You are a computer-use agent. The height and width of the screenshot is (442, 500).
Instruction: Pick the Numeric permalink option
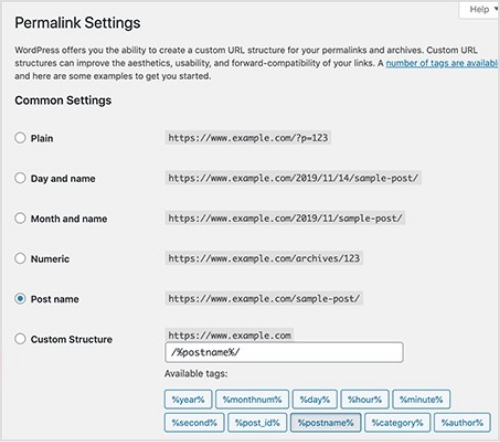20,258
